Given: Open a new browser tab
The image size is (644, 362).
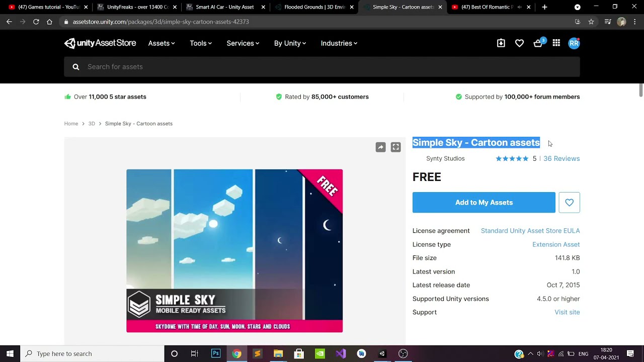Looking at the screenshot, I should (x=544, y=7).
